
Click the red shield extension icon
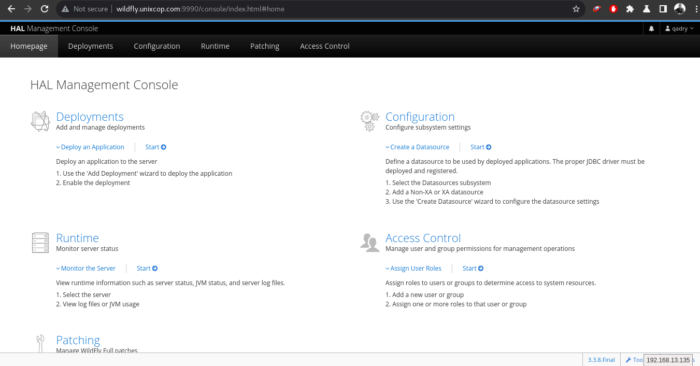pos(613,9)
